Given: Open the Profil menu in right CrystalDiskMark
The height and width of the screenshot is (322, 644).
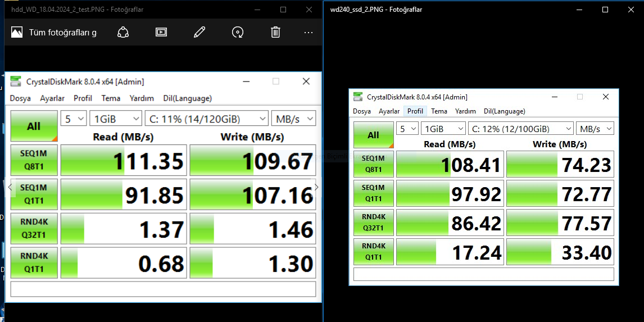Looking at the screenshot, I should pyautogui.click(x=415, y=111).
